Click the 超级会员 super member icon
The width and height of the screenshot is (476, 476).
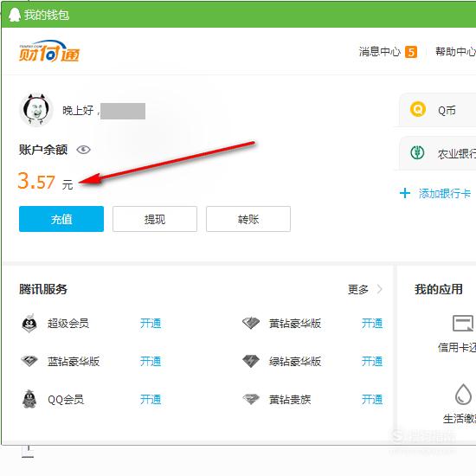(29, 323)
